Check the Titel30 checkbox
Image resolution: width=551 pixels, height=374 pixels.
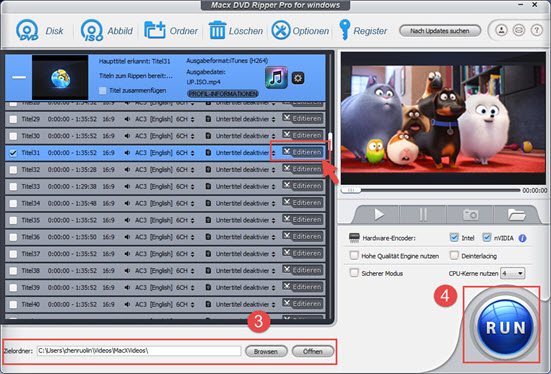click(13, 136)
